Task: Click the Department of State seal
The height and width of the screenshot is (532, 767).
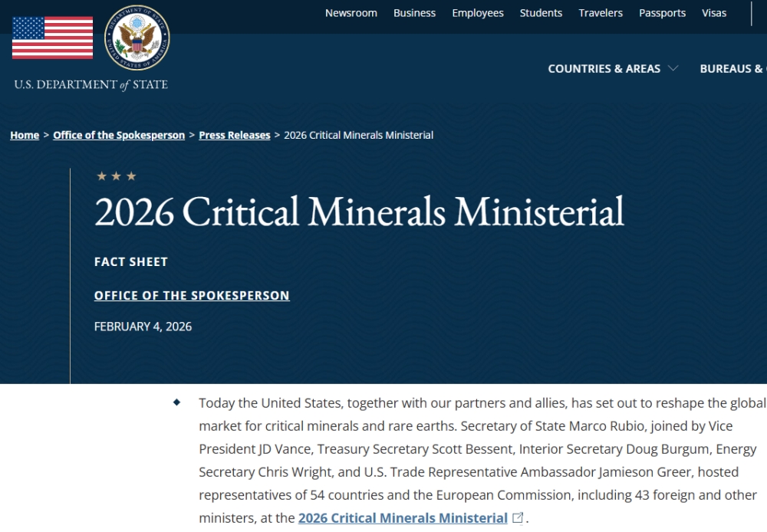Action: (x=137, y=38)
